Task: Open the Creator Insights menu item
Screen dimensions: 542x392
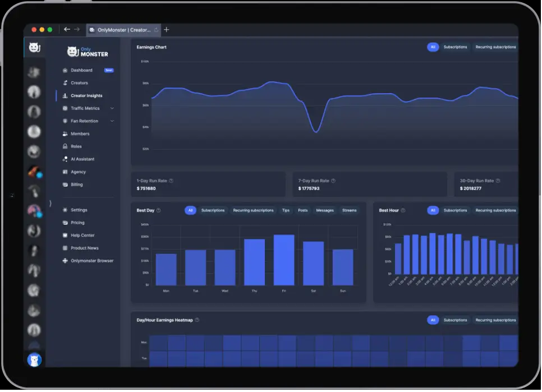Action: click(86, 96)
